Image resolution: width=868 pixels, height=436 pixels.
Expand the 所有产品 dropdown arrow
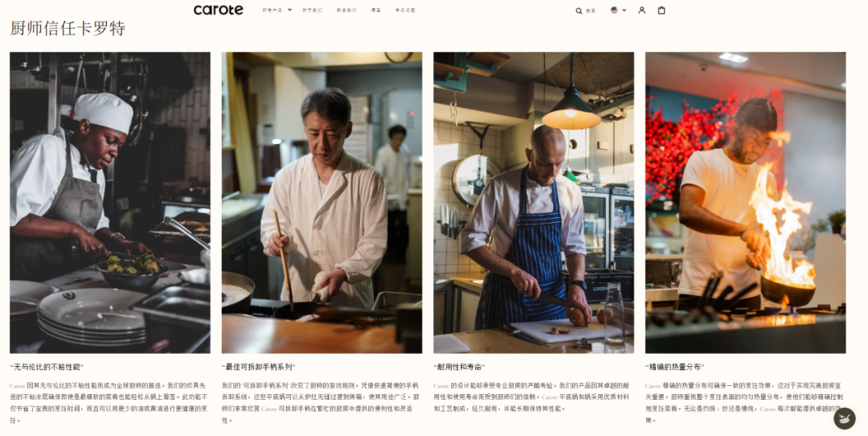(x=289, y=10)
